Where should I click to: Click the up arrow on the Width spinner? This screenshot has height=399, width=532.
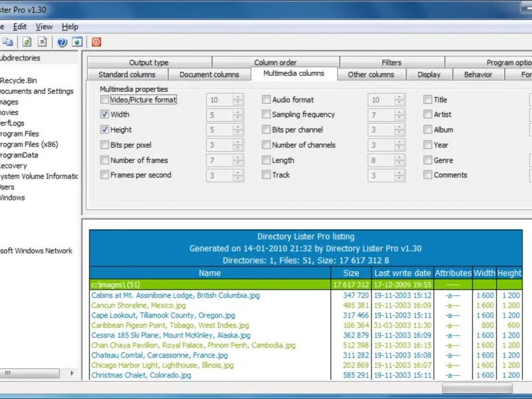tap(238, 112)
